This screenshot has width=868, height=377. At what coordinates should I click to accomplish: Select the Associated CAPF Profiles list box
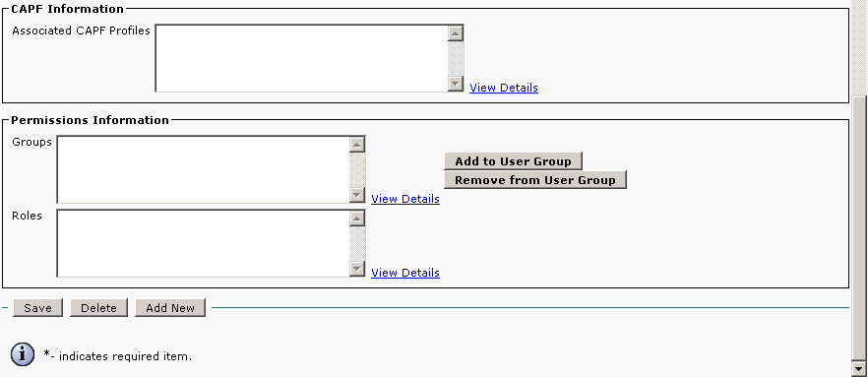[302, 58]
